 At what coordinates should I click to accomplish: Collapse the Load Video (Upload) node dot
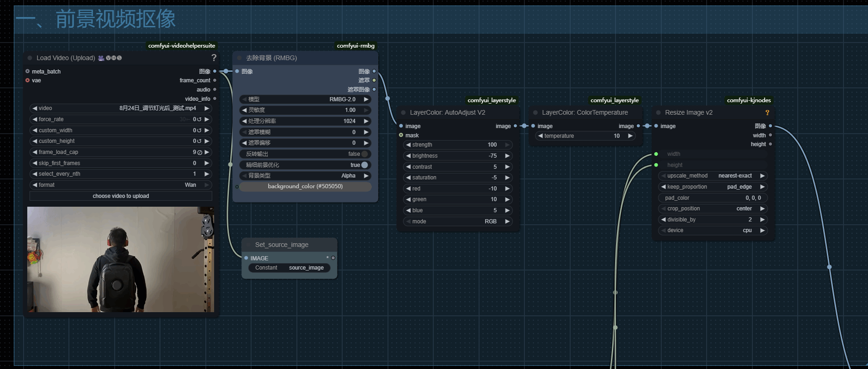pos(30,58)
